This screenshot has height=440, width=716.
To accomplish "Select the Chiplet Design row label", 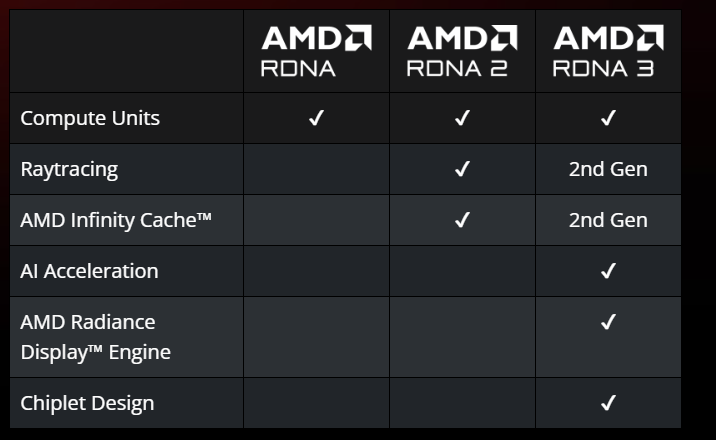I will click(x=87, y=403).
